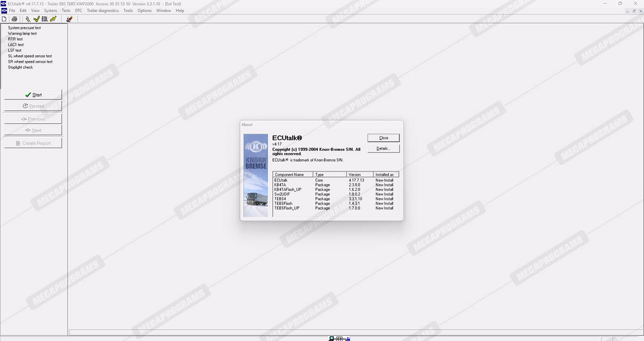This screenshot has width=644, height=341.
Task: Click the green checkmark toolbar icon
Action: [36, 19]
